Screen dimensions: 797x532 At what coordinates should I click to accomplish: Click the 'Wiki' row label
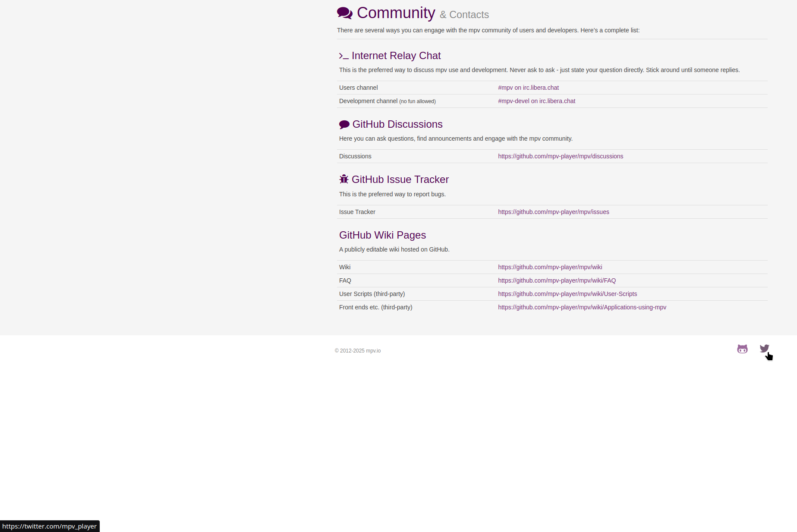345,267
